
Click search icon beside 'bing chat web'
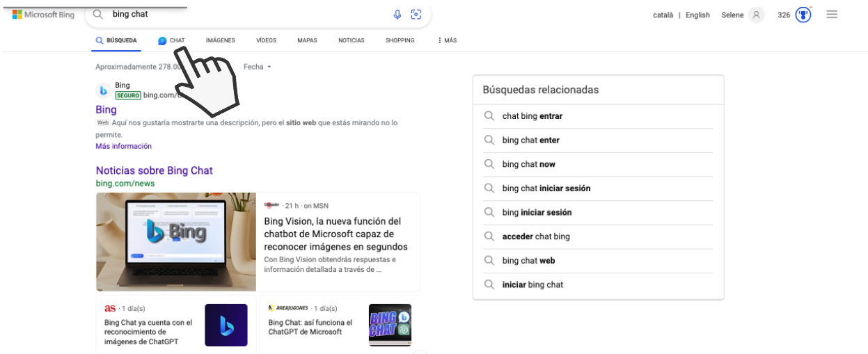[489, 260]
